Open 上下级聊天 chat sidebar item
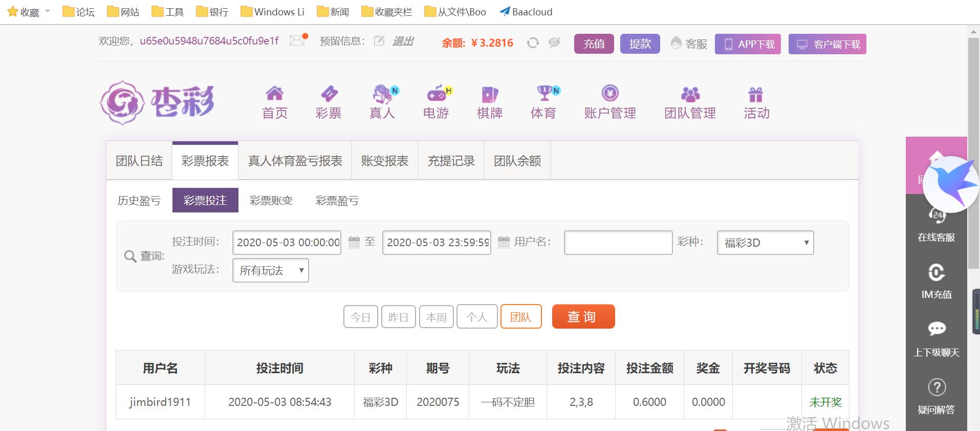 click(937, 339)
